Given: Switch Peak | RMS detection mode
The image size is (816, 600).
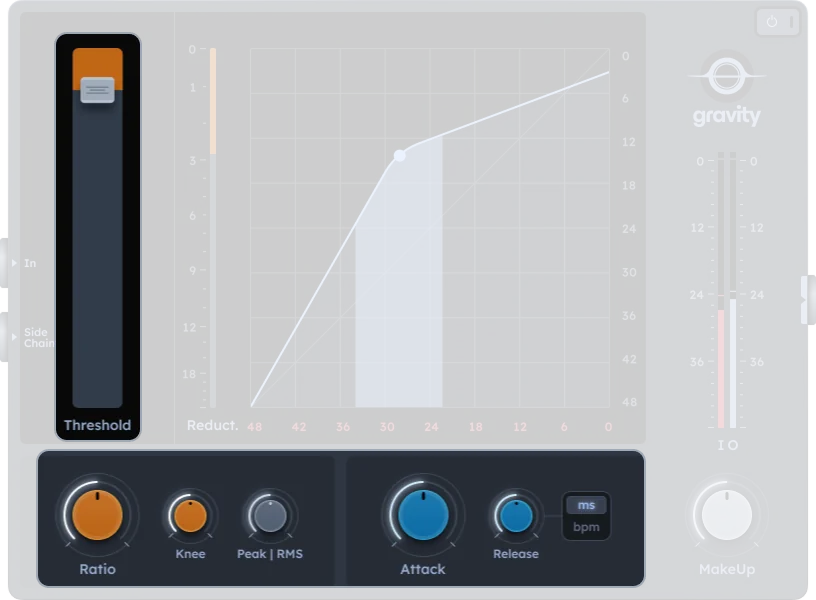Looking at the screenshot, I should pyautogui.click(x=270, y=516).
